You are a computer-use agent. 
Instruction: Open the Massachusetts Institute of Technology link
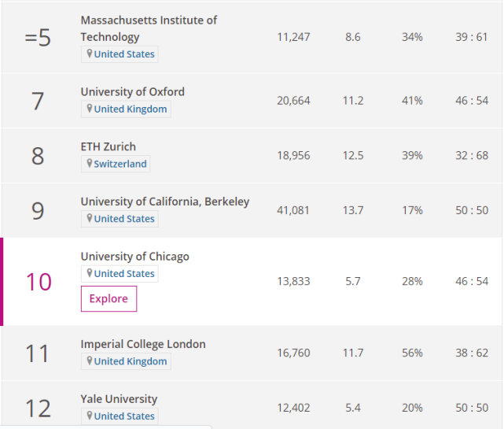(149, 28)
